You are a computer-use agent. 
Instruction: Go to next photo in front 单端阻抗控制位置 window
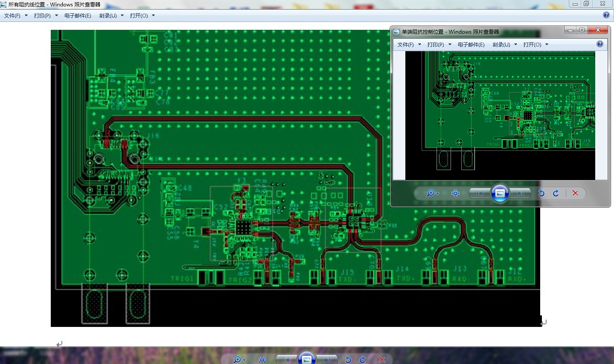point(521,194)
